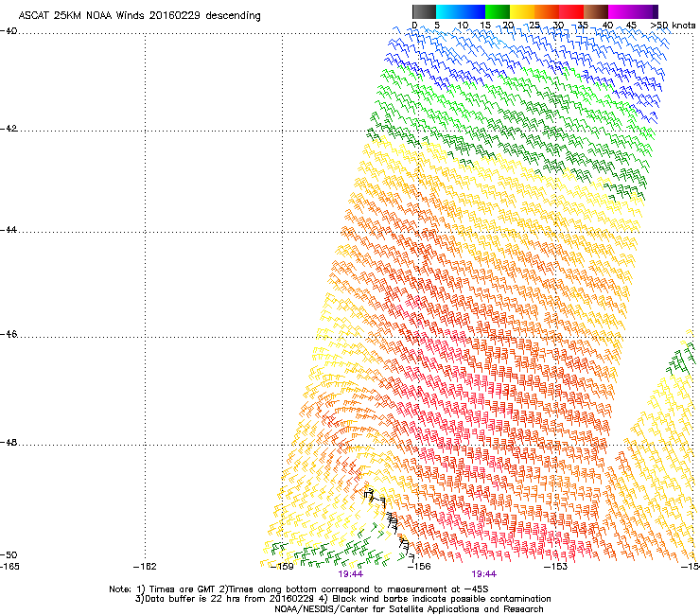Screen dimensions: 700x615
Task: Click note 'Data buffer is 22 hrs from 20160229'
Action: 230,599
